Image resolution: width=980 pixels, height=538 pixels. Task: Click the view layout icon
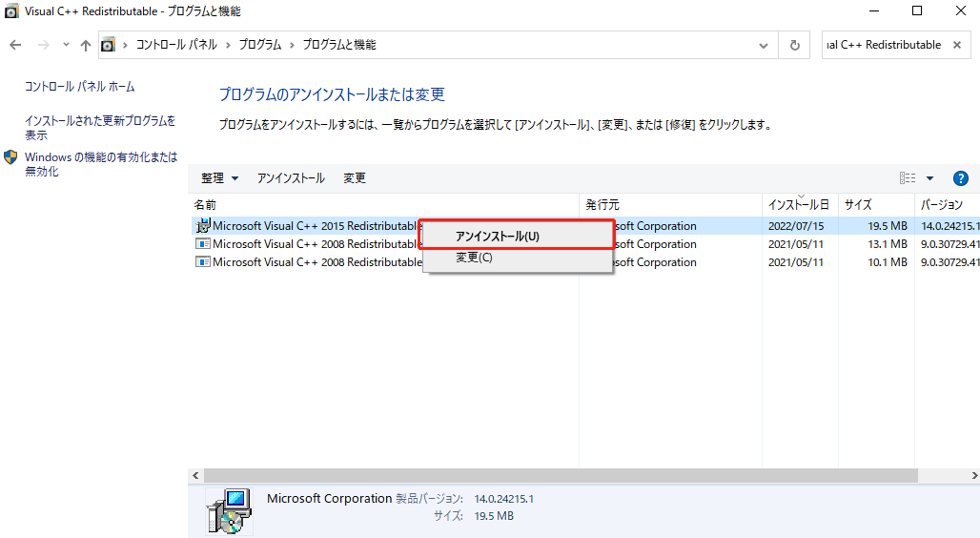pos(908,178)
